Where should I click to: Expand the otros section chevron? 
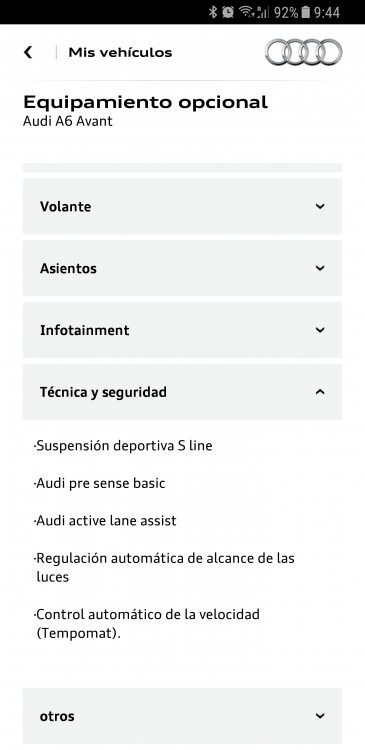(x=320, y=716)
